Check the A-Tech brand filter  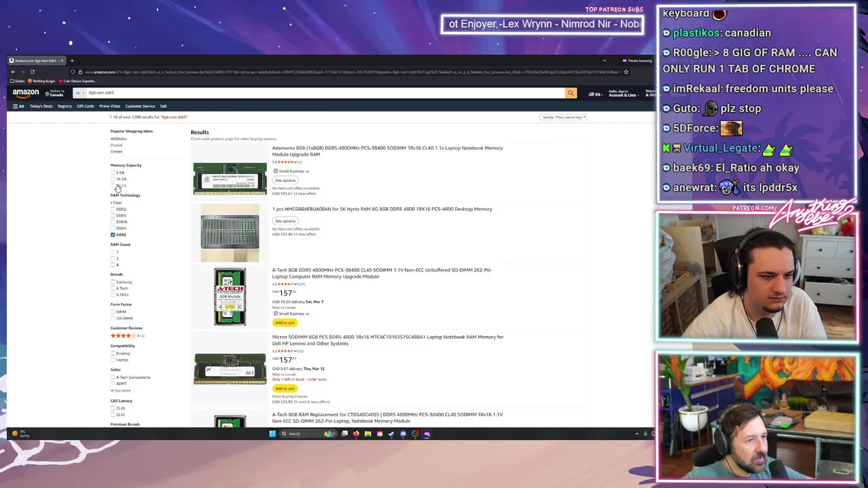[113, 289]
